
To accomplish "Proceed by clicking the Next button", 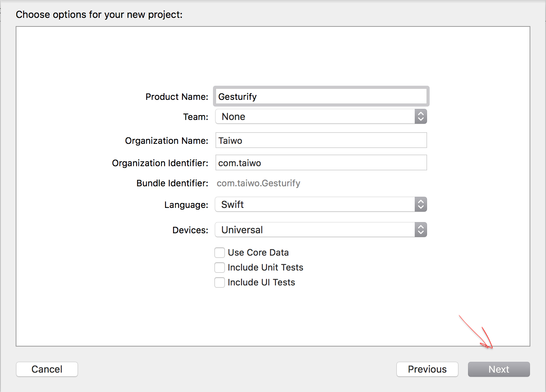I will [499, 369].
